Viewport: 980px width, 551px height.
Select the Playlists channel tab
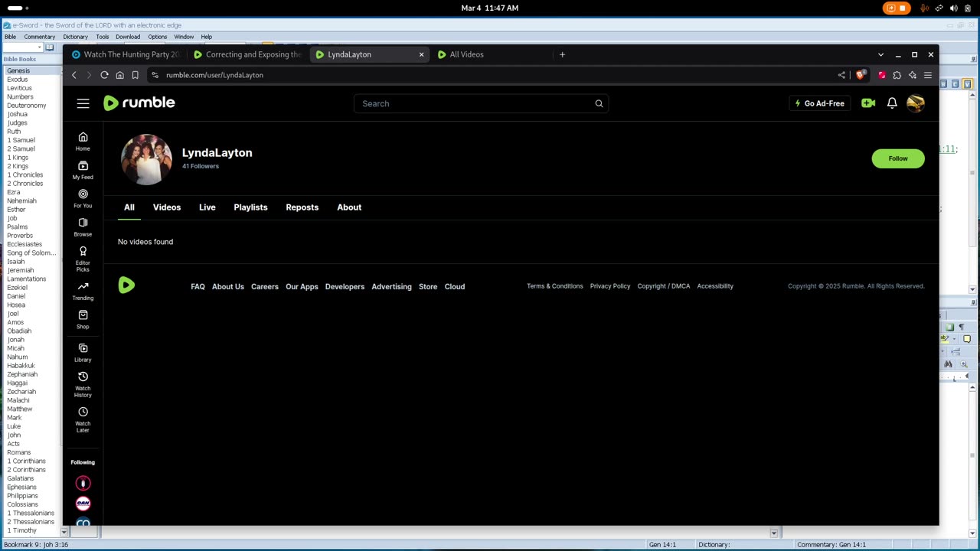coord(250,207)
